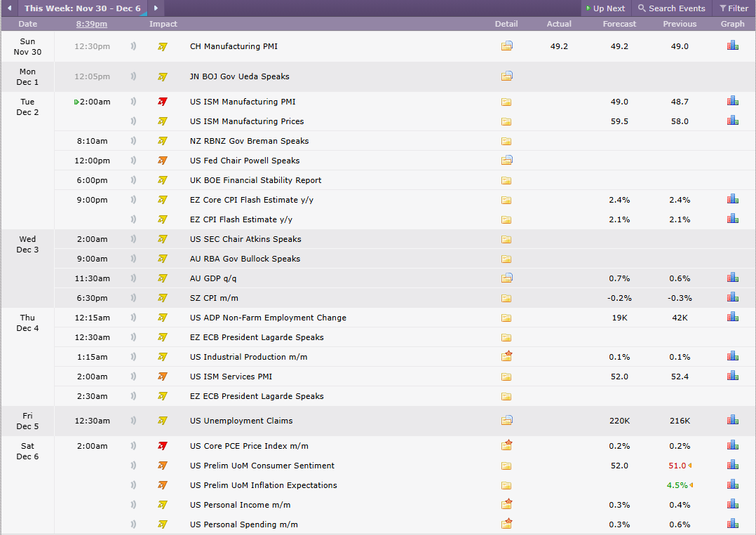
Task: Click revised previous value 51.0 for UoM Consumer Sentiment
Action: coord(677,466)
